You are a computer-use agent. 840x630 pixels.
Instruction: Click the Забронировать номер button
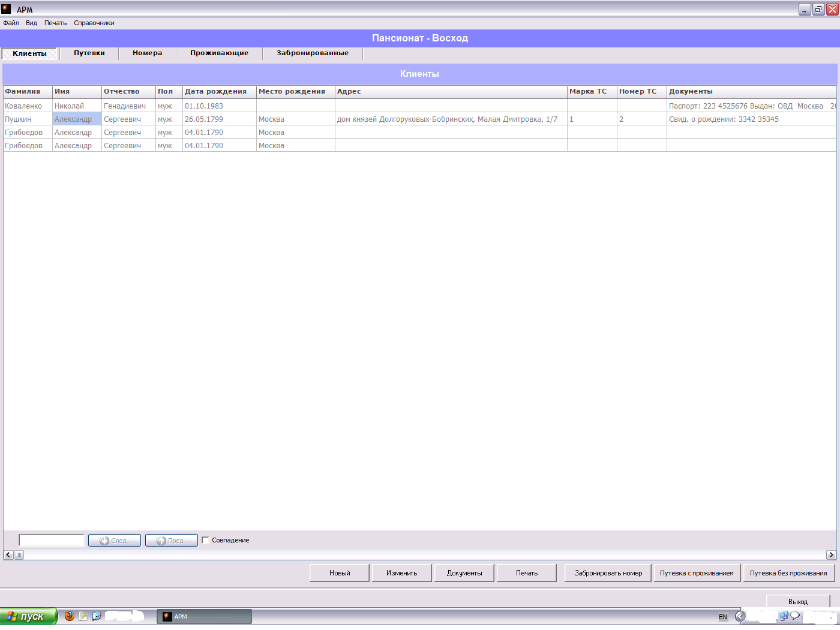coord(608,573)
